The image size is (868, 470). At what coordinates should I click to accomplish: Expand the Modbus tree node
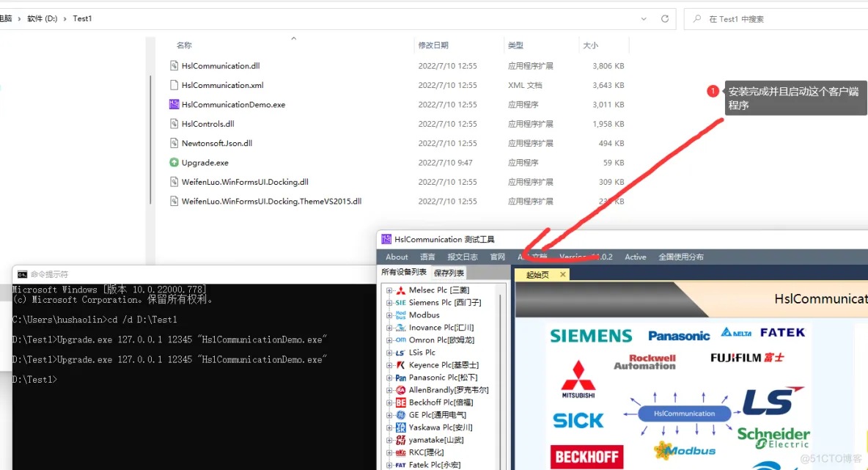click(x=389, y=315)
